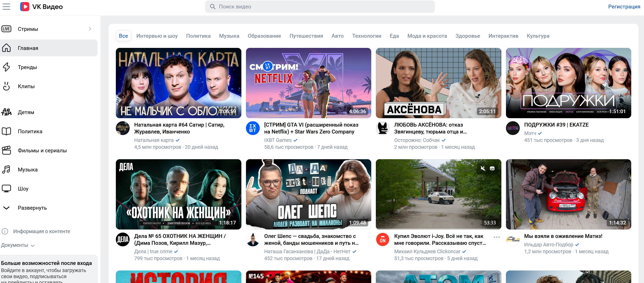The image size is (644, 283).
Task: Click the Детям sidebar icon
Action: click(6, 112)
